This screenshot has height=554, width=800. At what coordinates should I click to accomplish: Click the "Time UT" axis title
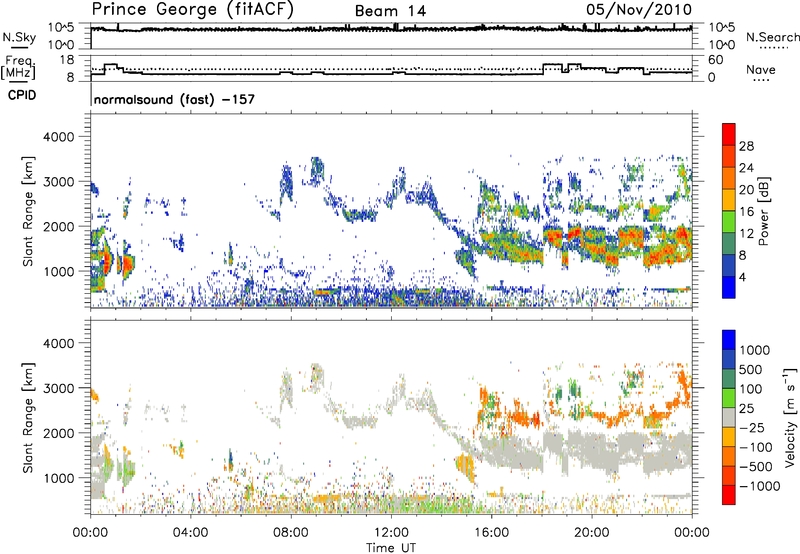tap(391, 548)
